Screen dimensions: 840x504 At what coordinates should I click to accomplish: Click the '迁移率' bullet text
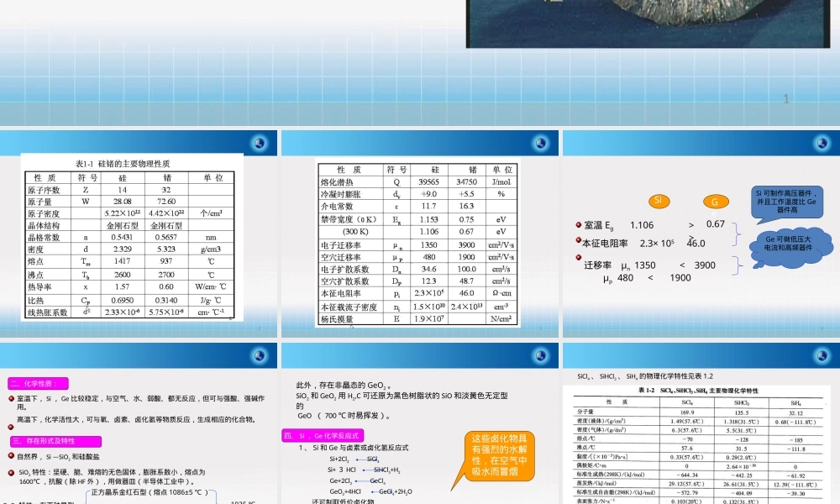598,265
